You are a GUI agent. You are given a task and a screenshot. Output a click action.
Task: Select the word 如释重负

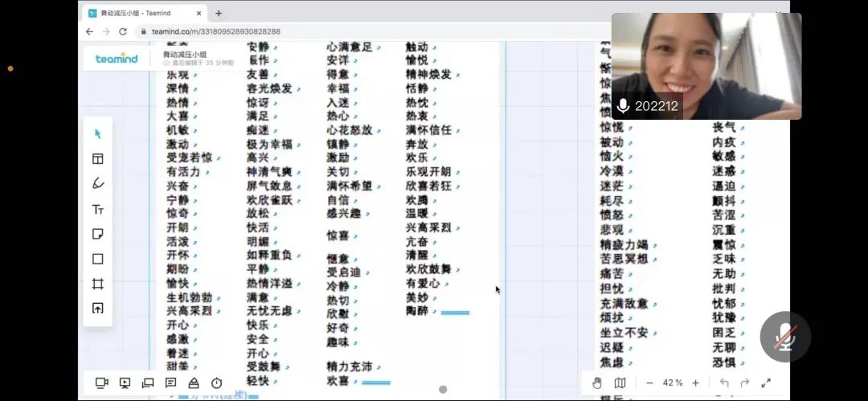[269, 255]
